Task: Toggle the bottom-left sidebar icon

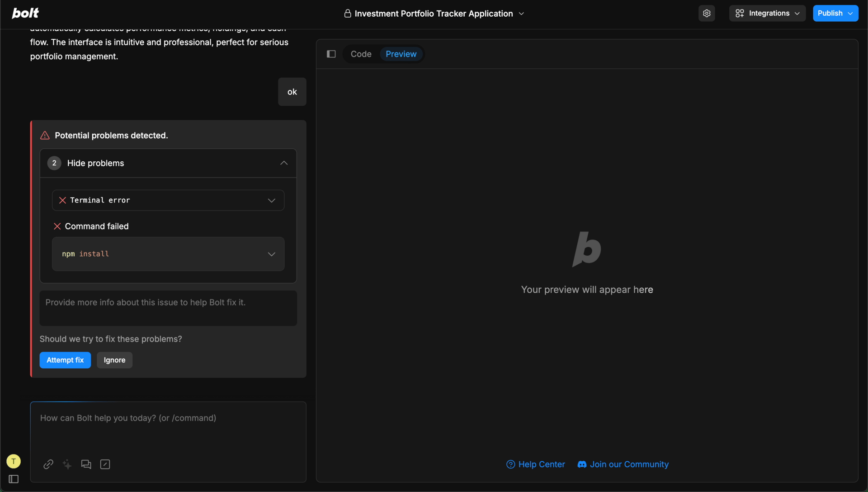Action: pos(14,479)
